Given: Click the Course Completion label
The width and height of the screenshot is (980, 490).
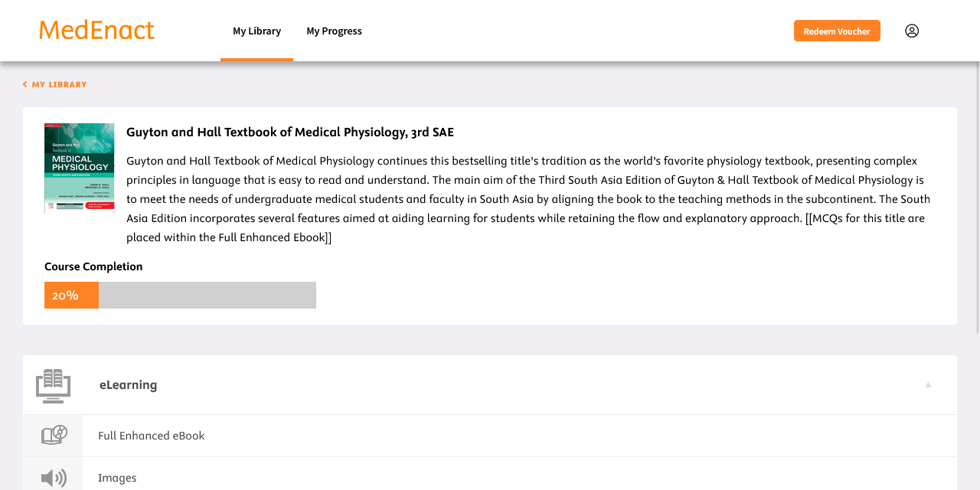Looking at the screenshot, I should click(x=93, y=266).
